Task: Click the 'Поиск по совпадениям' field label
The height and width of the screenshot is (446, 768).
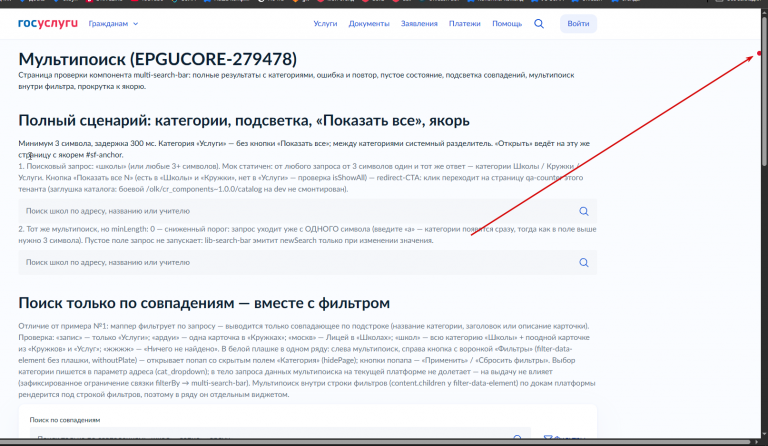Action: pos(65,420)
